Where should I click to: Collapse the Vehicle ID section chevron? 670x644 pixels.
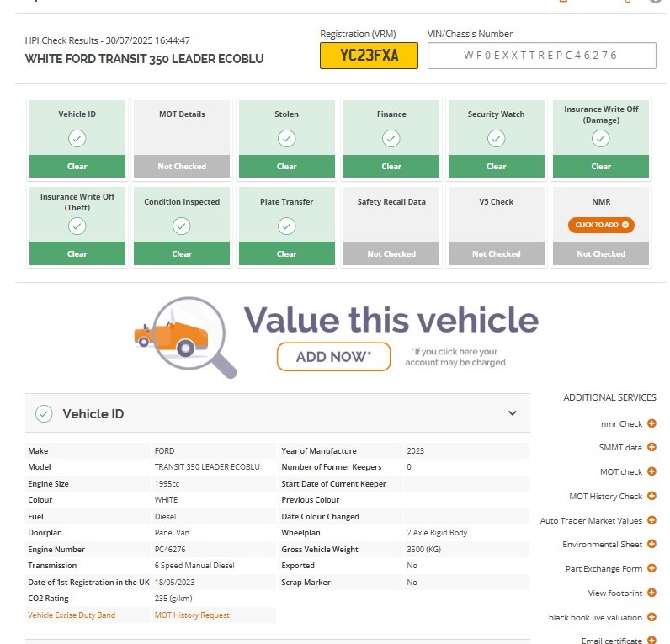coord(513,413)
